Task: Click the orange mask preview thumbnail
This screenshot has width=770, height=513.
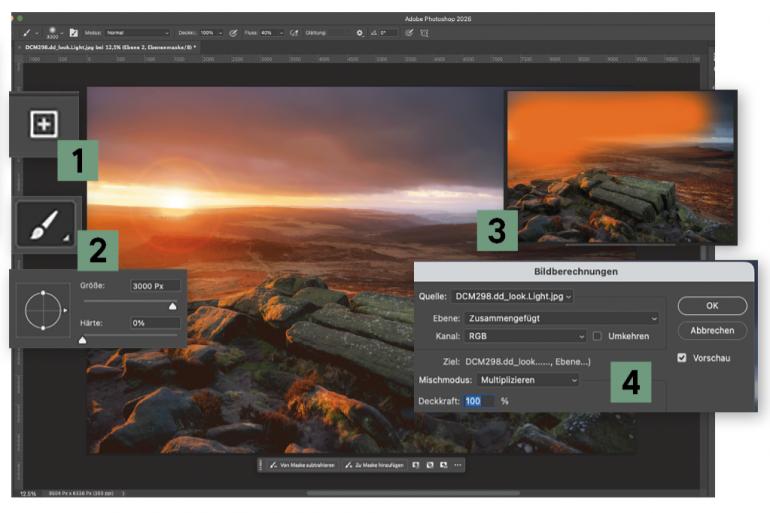Action: pyautogui.click(x=621, y=167)
